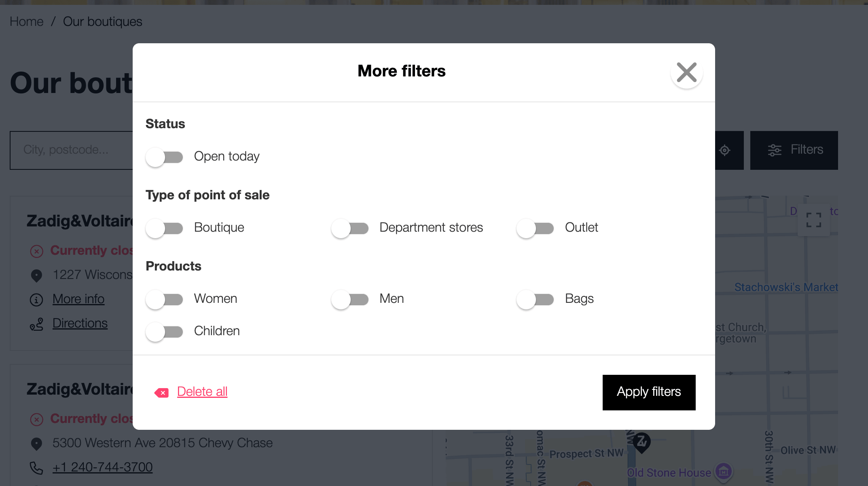Click the pink delete tag icon
The width and height of the screenshot is (868, 486).
coord(161,392)
